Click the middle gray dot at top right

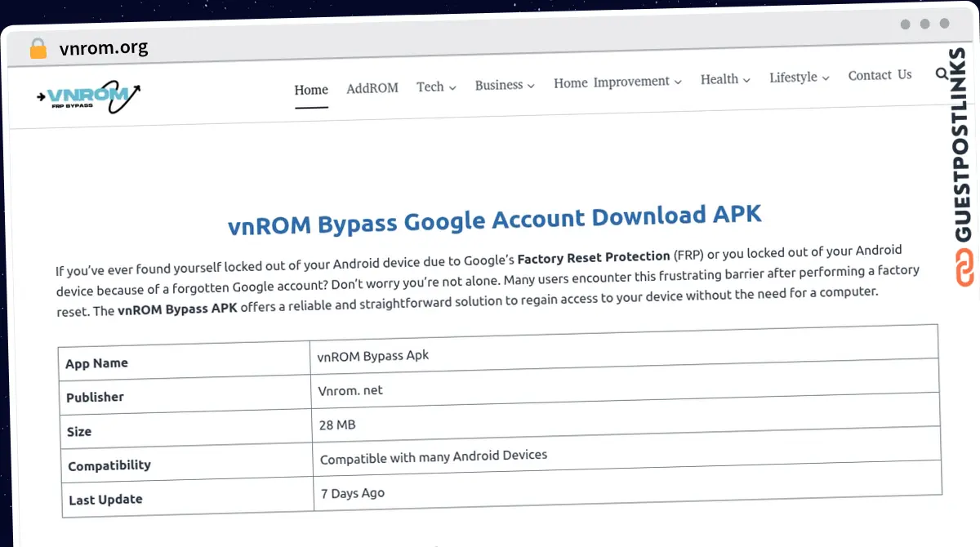(925, 24)
